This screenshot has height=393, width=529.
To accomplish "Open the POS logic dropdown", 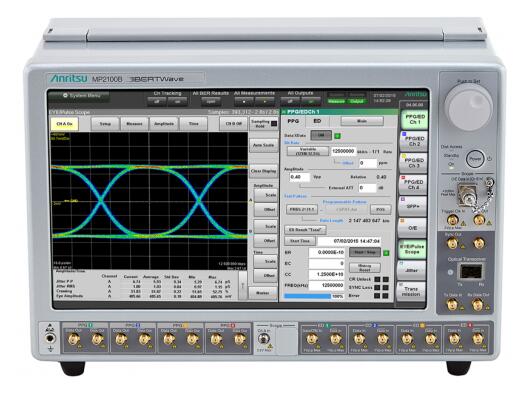I will tap(381, 209).
